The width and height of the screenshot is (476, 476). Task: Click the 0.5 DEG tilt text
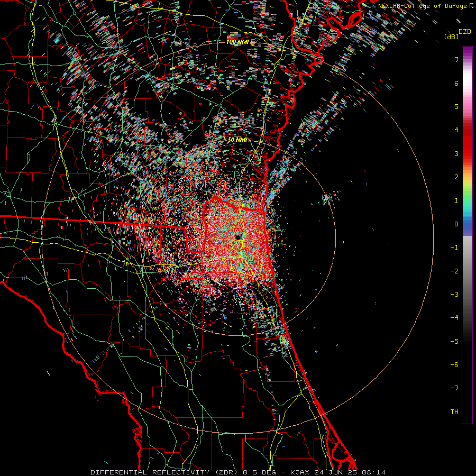coord(259,472)
